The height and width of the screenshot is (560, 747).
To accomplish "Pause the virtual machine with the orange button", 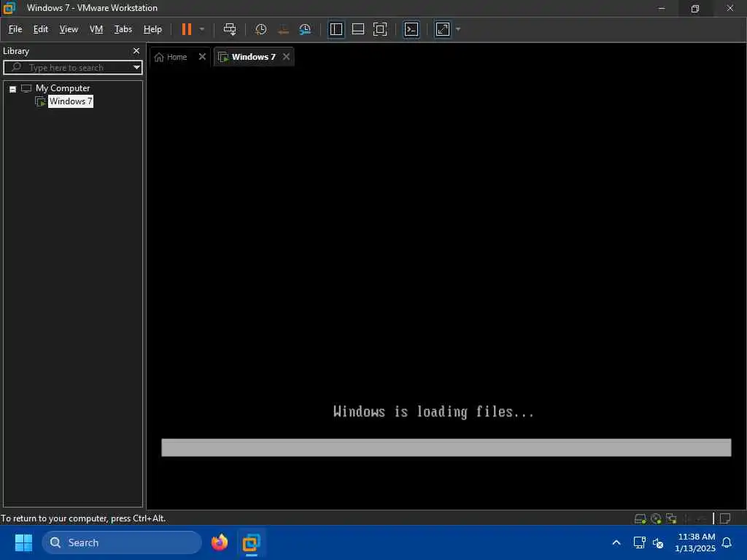I will [x=186, y=29].
